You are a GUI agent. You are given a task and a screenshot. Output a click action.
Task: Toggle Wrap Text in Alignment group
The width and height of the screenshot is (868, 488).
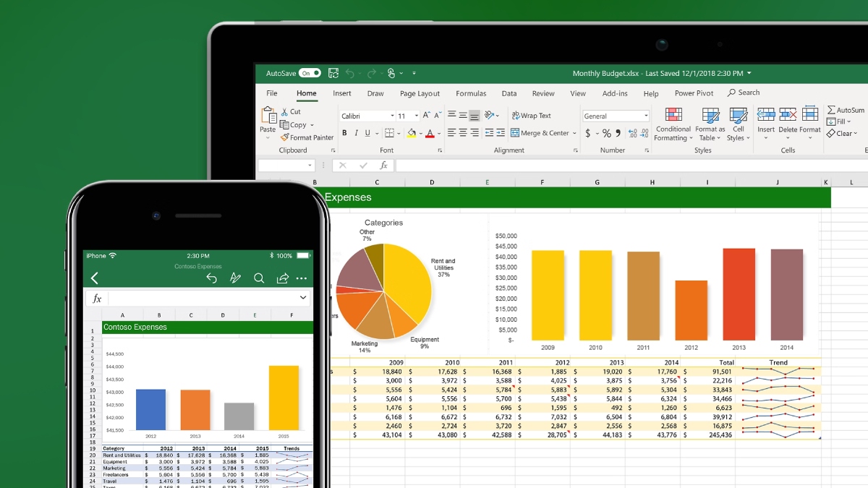point(531,116)
